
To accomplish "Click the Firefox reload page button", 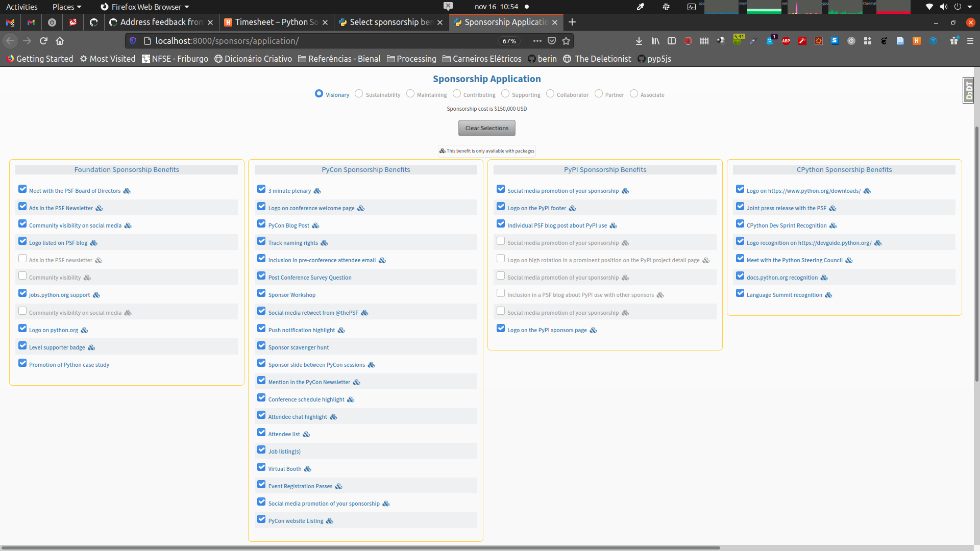I will pos(44,41).
